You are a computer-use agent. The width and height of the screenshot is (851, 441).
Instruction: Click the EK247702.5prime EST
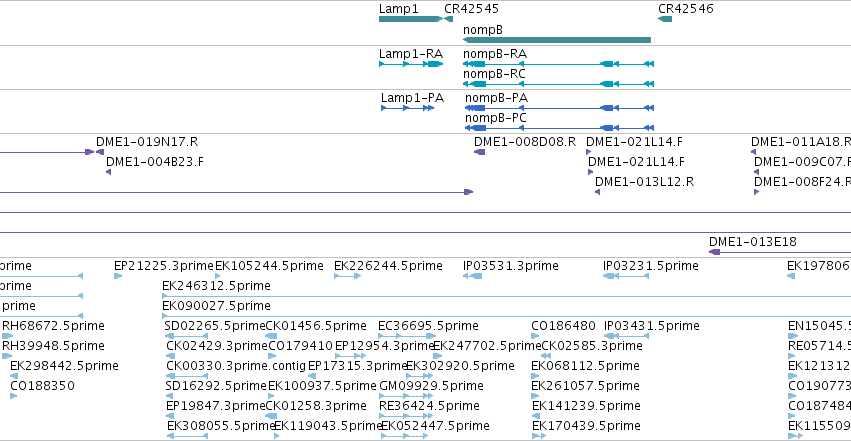[437, 356]
